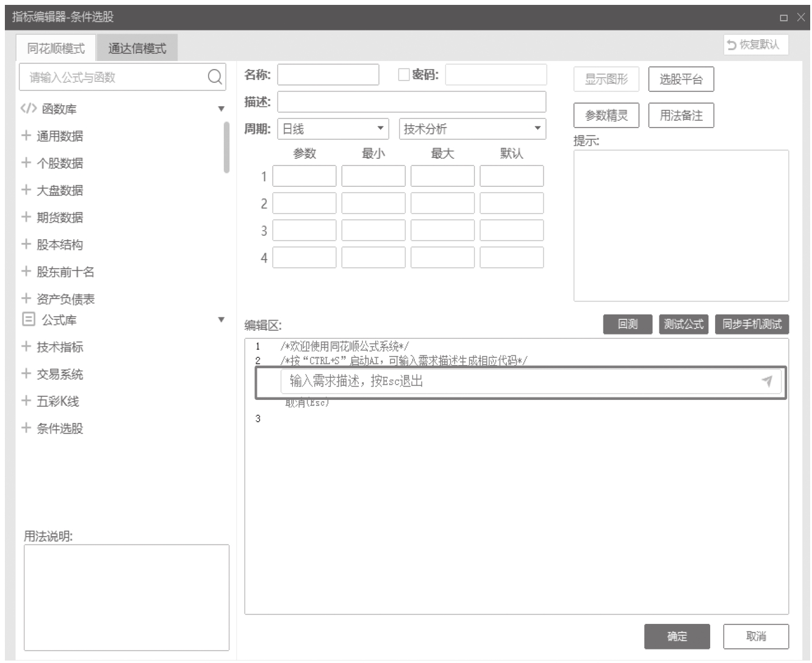Image resolution: width=812 pixels, height=663 pixels.
Task: Maximize the 指标编辑器 window
Action: coord(784,18)
